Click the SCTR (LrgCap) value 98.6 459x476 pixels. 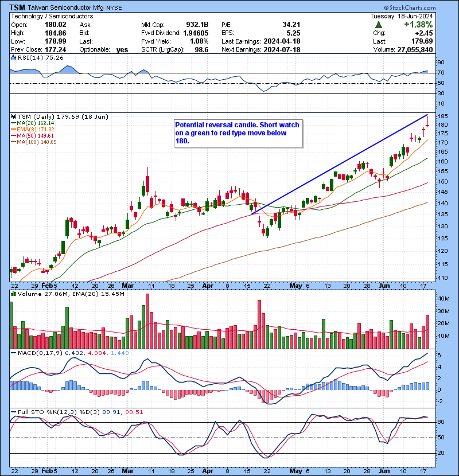[201, 49]
